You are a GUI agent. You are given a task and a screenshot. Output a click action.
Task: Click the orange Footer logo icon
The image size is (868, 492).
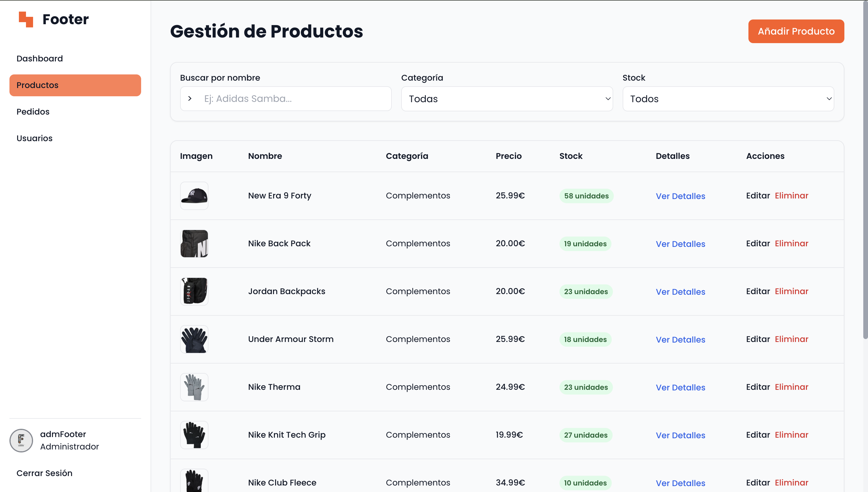pyautogui.click(x=26, y=19)
